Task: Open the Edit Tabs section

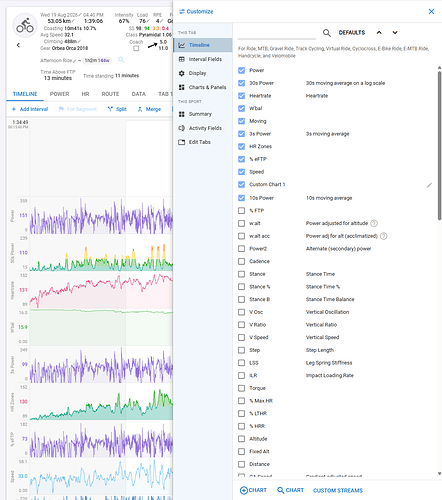Action: pos(203,142)
